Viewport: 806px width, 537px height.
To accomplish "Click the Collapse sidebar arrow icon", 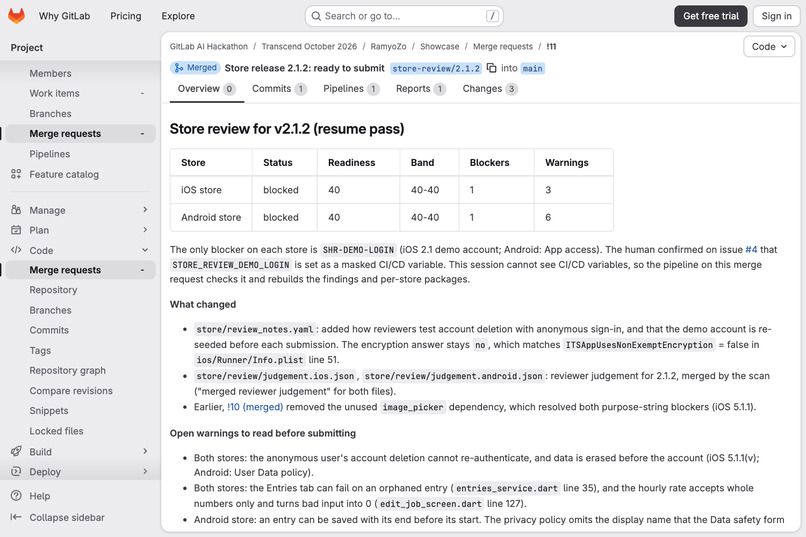I will tap(16, 517).
